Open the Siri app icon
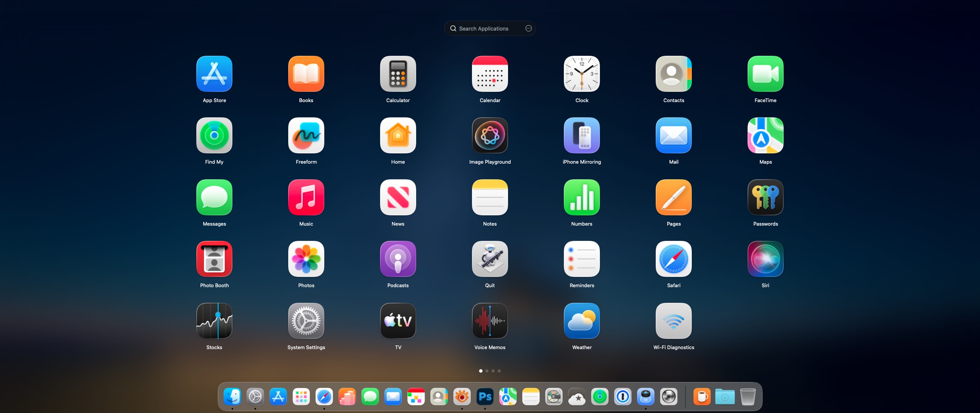Screen dimensions: 980x413 pyautogui.click(x=765, y=259)
